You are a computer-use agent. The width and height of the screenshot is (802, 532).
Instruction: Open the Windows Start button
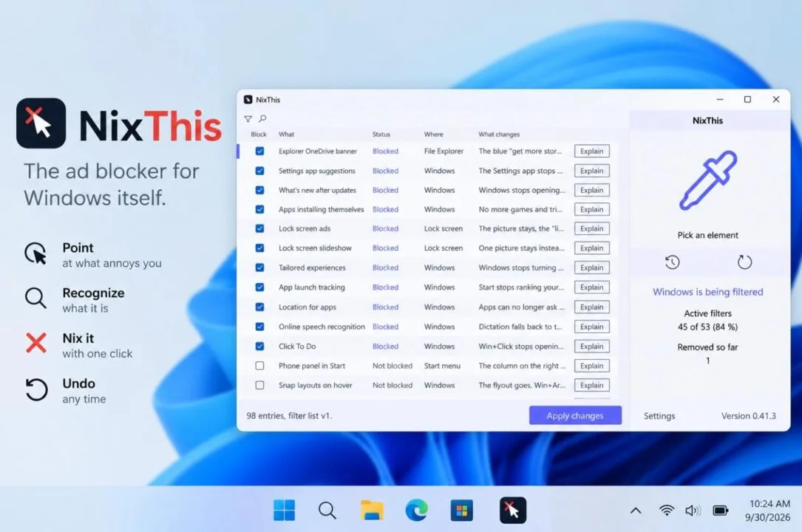click(x=285, y=510)
